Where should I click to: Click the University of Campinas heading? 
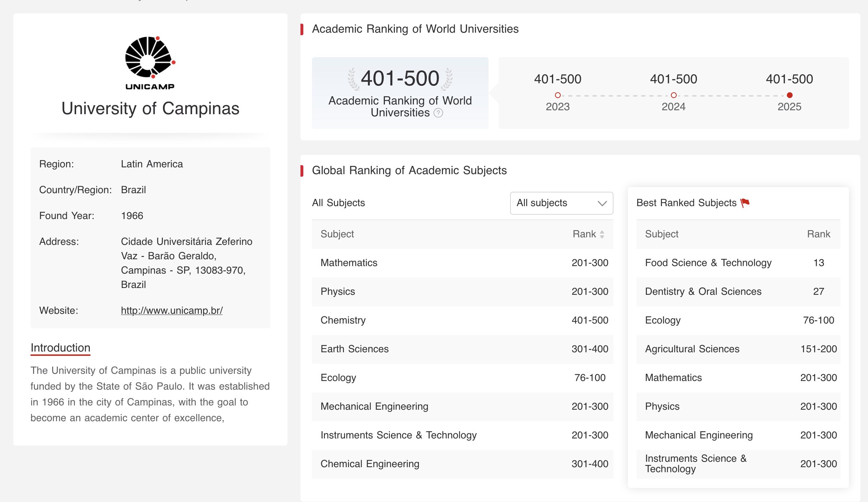tap(150, 108)
